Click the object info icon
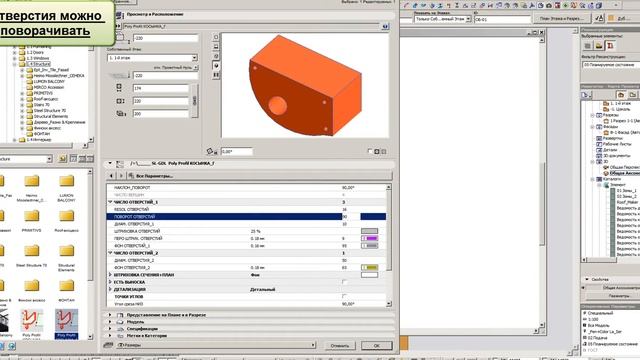This screenshot has height=360, width=640. pyautogui.click(x=385, y=26)
